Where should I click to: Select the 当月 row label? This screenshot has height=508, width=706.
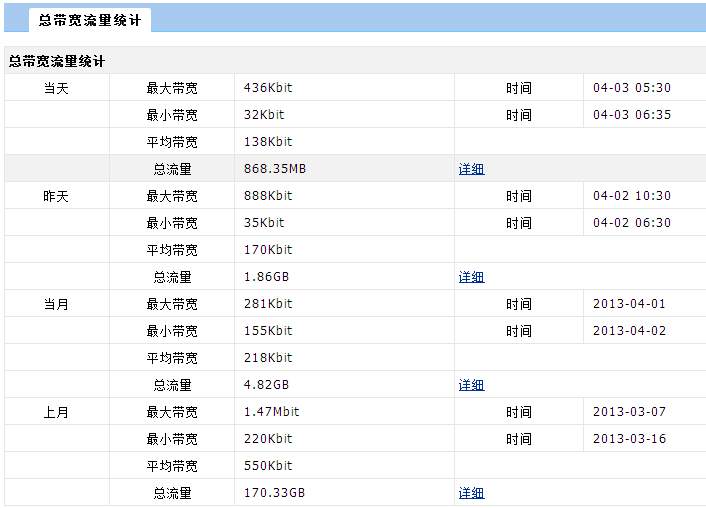(x=56, y=304)
